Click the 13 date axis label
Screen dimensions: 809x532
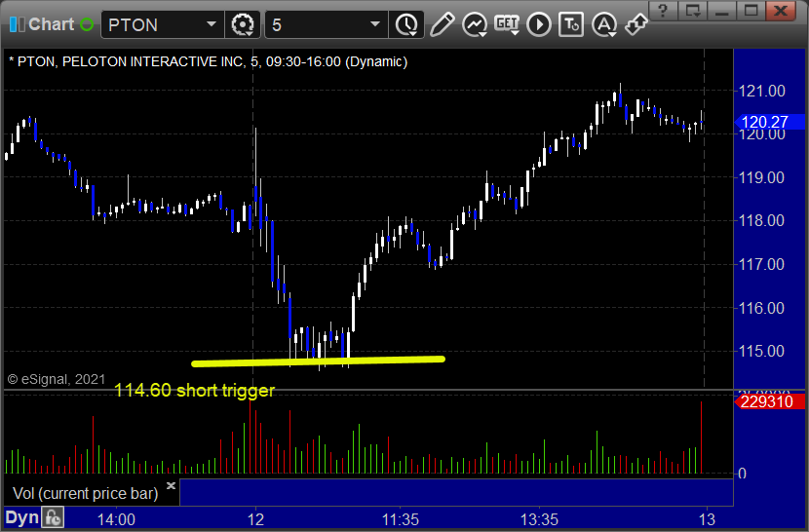pos(707,519)
